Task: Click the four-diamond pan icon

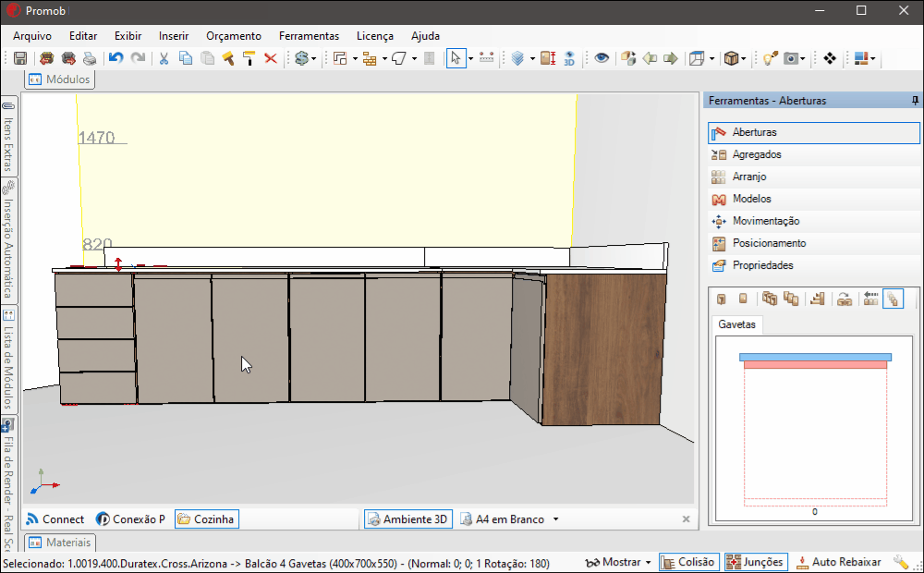Action: (x=830, y=58)
